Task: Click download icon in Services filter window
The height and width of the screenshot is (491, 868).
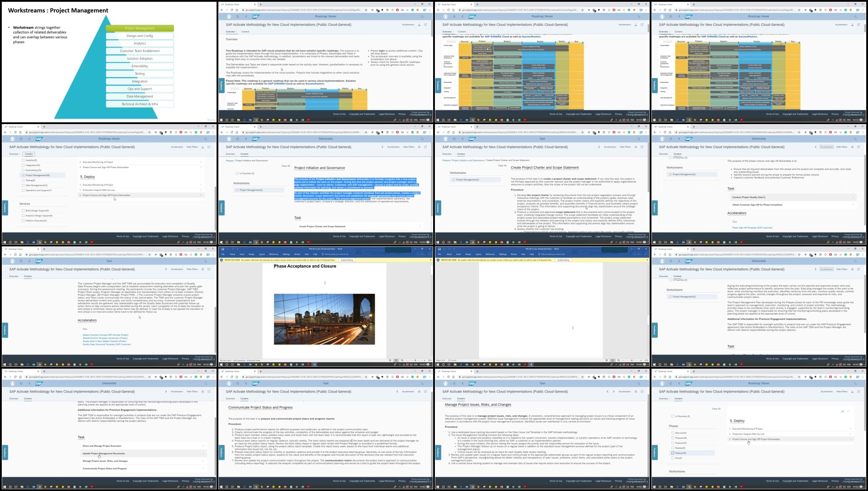Action: click(x=203, y=147)
